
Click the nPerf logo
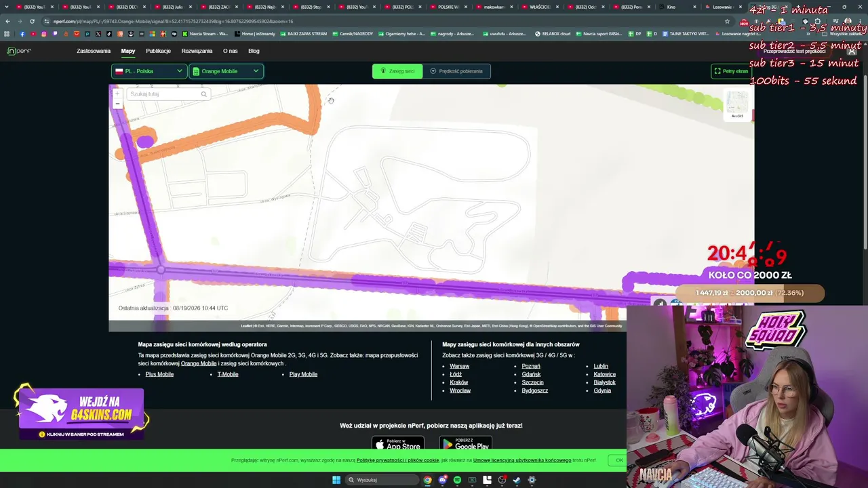pyautogui.click(x=19, y=51)
